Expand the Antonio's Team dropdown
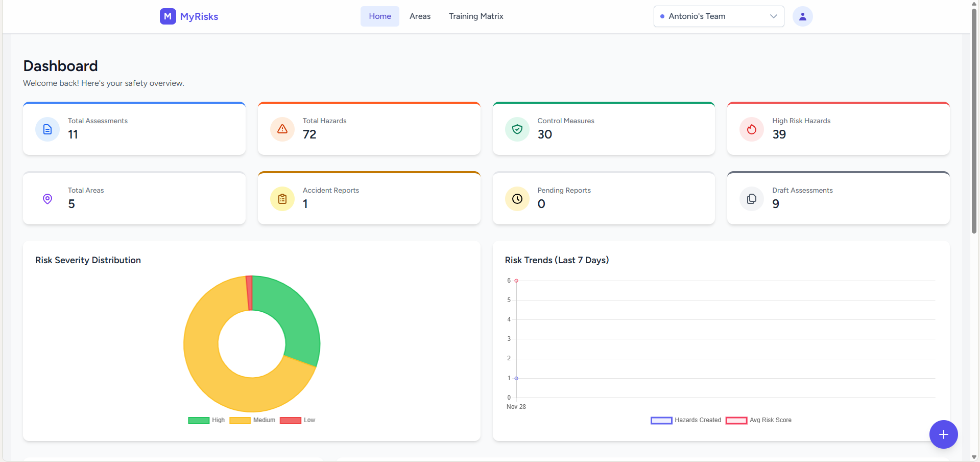 719,16
